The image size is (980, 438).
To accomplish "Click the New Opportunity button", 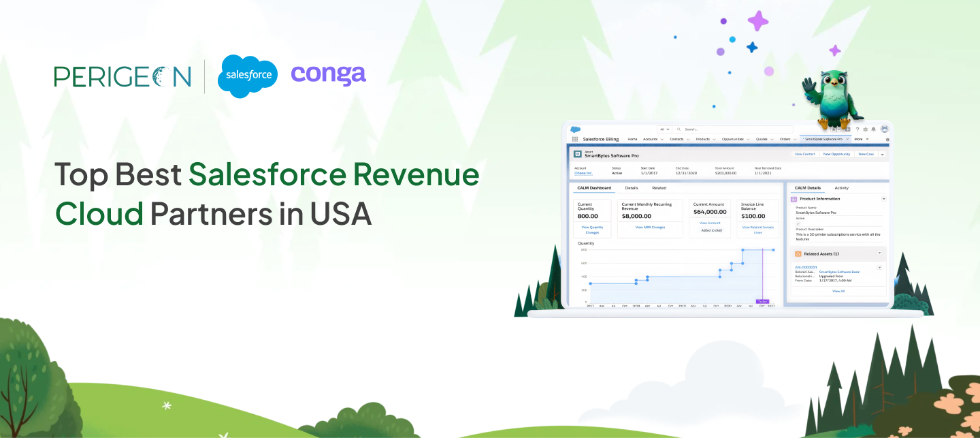I will click(x=836, y=154).
